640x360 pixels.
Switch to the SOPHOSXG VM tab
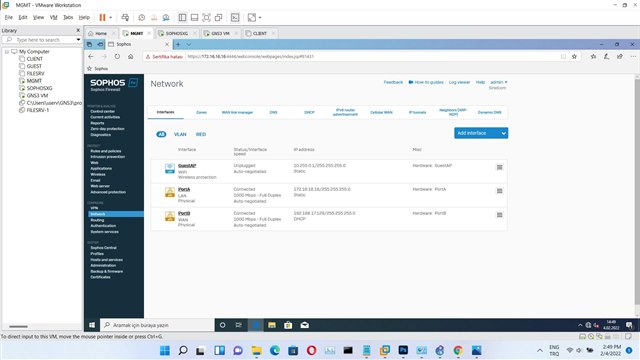(177, 33)
